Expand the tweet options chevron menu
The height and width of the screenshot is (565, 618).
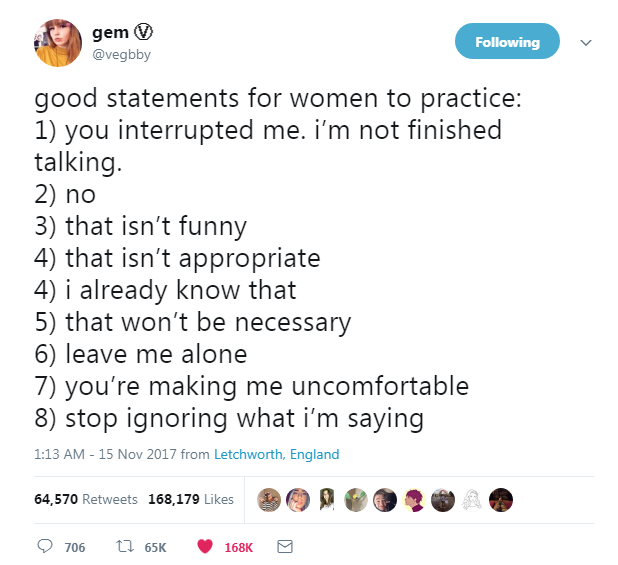(586, 43)
